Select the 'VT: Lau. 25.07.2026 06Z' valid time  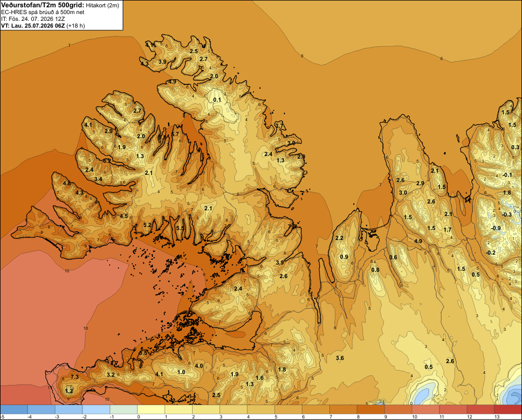point(33,26)
